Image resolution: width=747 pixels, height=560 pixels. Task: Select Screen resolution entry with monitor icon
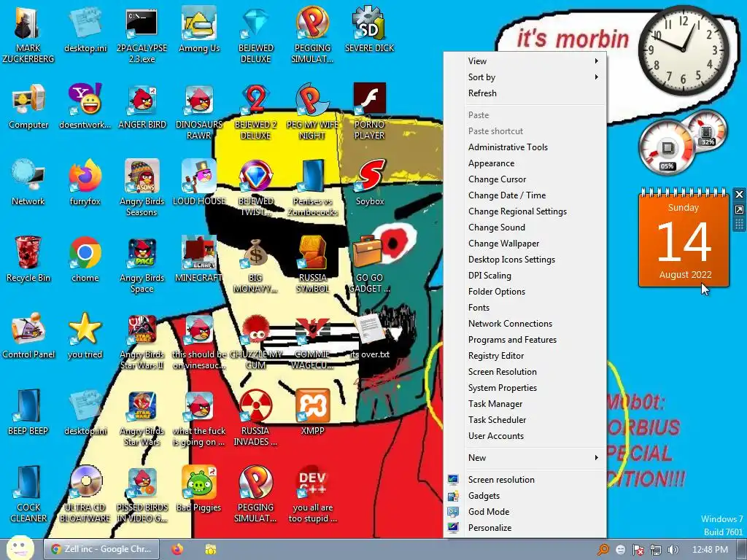(525, 480)
